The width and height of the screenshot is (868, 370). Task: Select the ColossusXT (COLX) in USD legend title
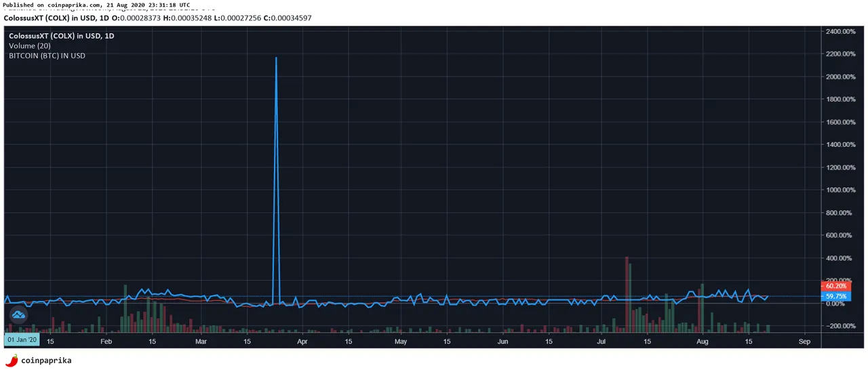tap(62, 36)
